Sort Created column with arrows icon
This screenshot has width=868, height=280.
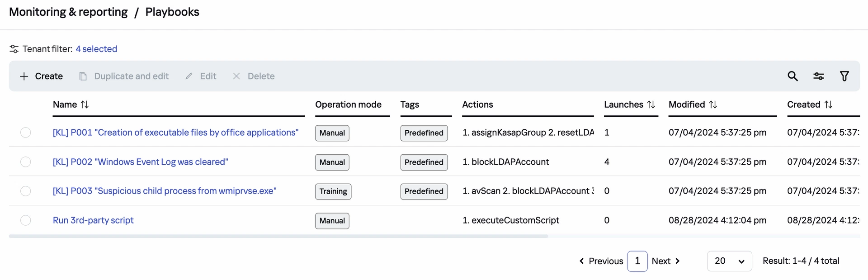(x=828, y=104)
